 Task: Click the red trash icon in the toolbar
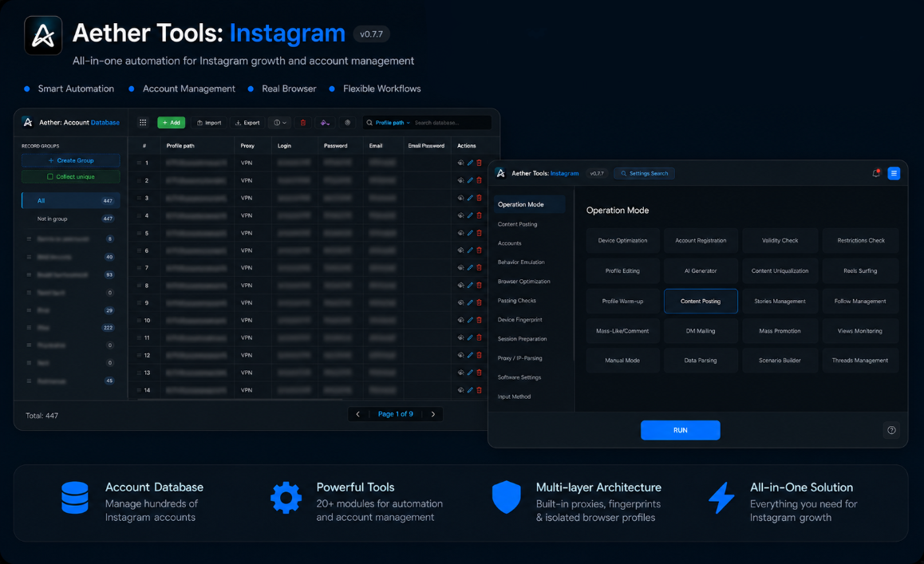(x=303, y=123)
